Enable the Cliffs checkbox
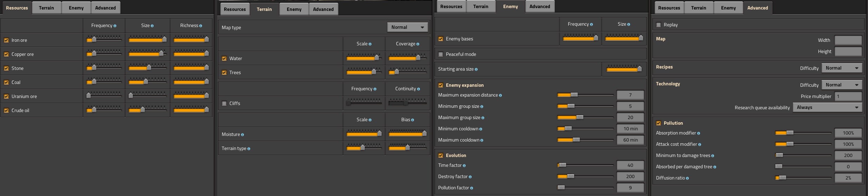The width and height of the screenshot is (868, 196). point(224,104)
